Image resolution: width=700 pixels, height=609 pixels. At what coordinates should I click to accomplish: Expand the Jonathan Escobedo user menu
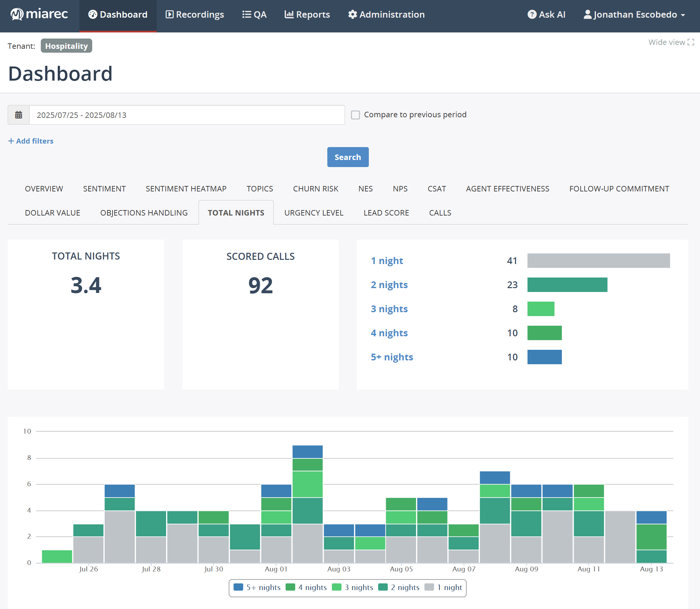pos(634,14)
